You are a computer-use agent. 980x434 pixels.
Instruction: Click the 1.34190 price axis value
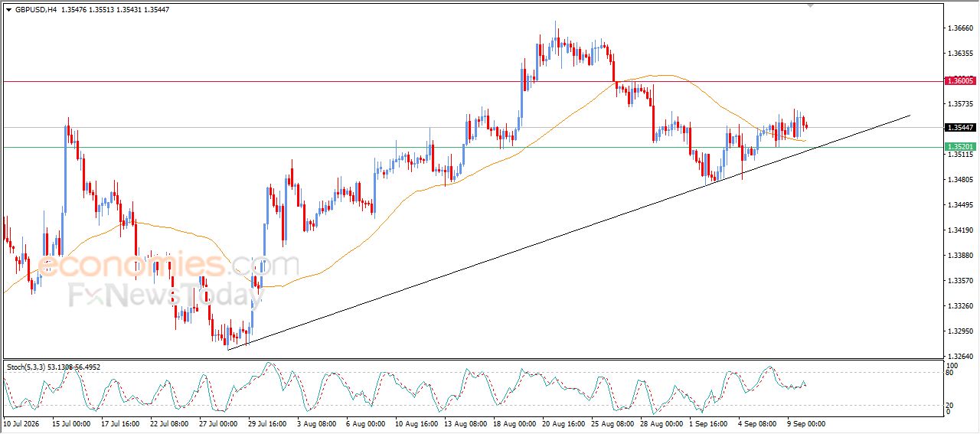click(x=959, y=230)
